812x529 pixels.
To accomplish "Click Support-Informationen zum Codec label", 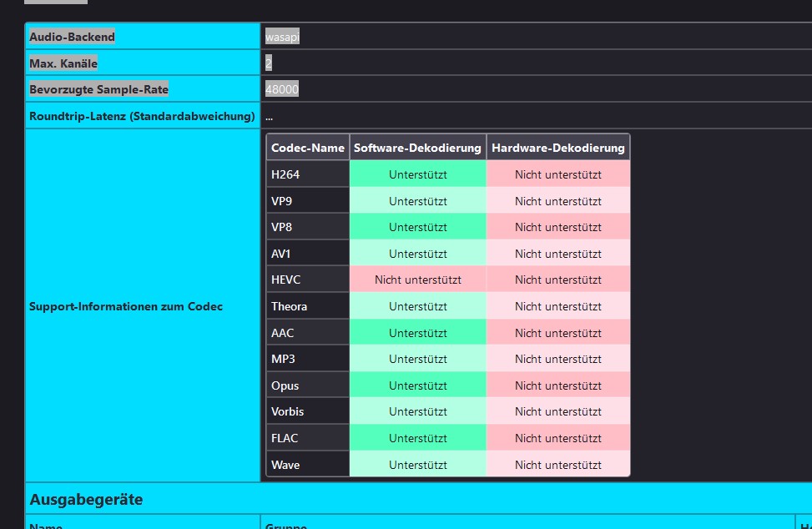I will [126, 306].
